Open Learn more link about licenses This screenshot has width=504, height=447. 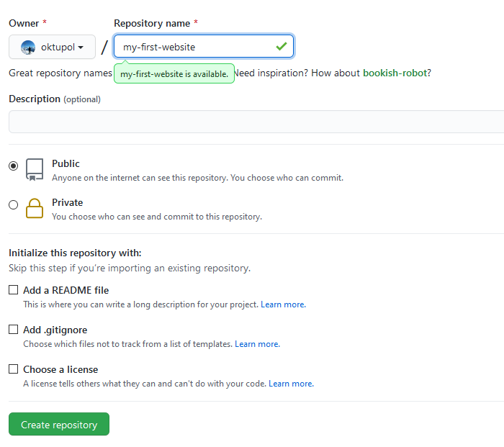pyautogui.click(x=291, y=384)
